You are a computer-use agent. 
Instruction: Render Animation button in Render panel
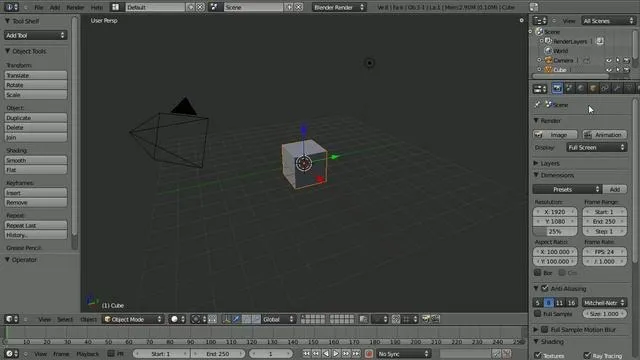(604, 134)
